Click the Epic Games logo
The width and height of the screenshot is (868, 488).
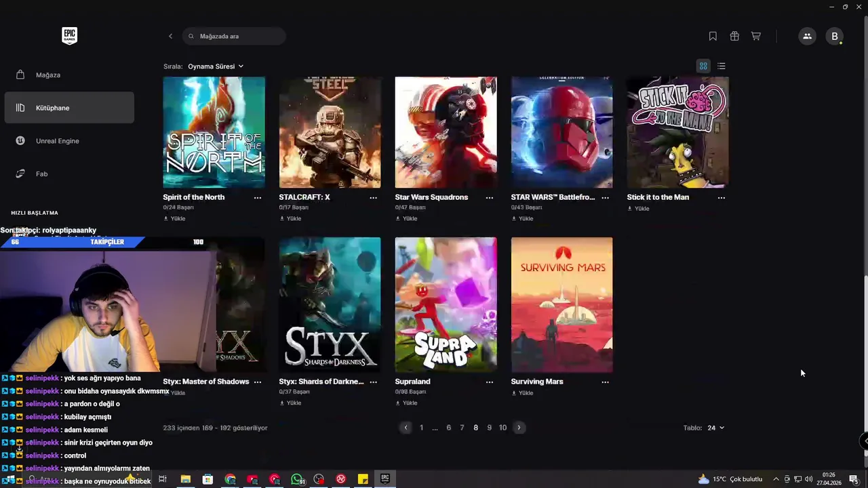tap(69, 36)
